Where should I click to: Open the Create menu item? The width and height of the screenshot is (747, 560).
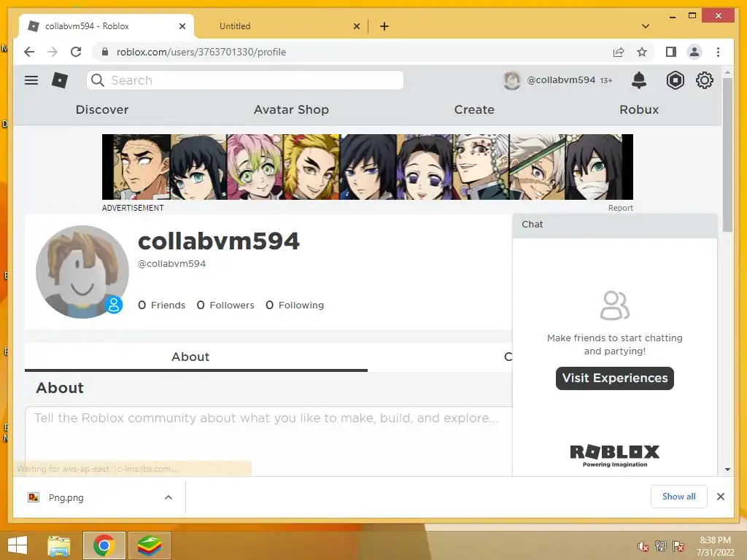click(x=474, y=109)
